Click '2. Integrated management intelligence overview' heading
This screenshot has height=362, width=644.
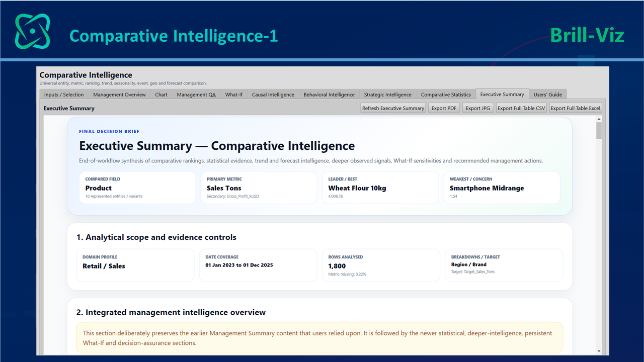(171, 312)
